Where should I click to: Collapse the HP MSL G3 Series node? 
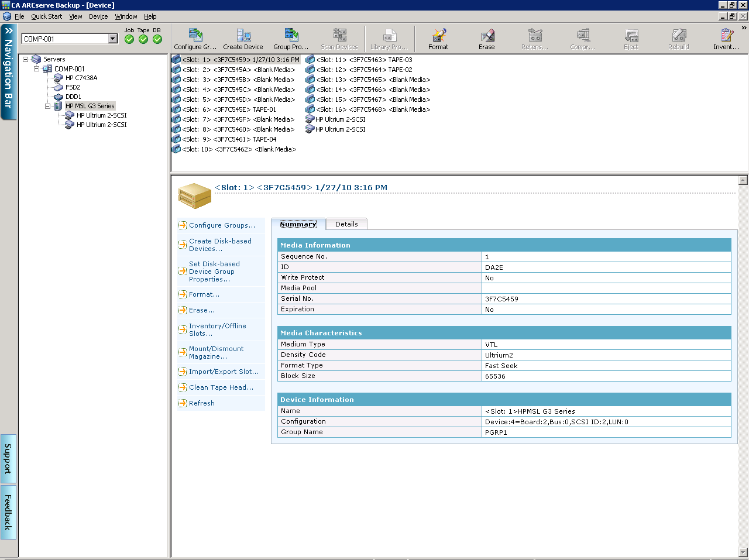48,106
